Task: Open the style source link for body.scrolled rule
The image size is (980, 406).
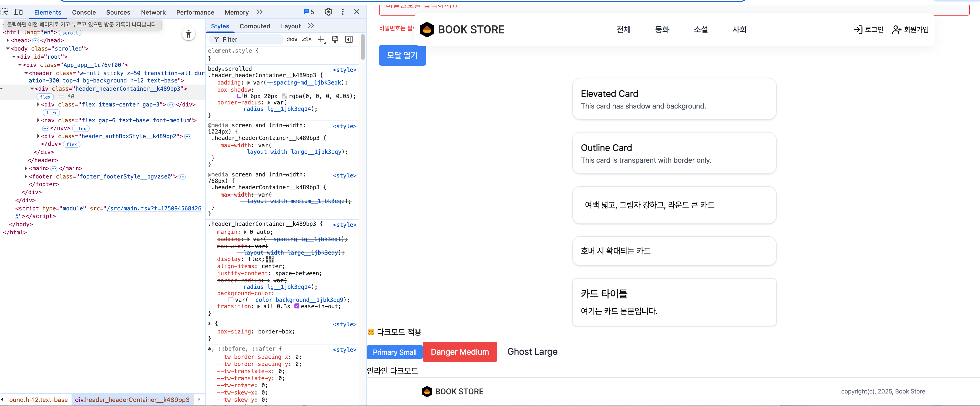Action: 345,70
